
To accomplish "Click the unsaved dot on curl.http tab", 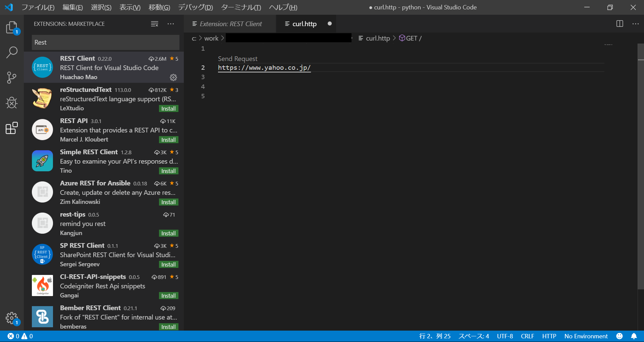I will [330, 24].
